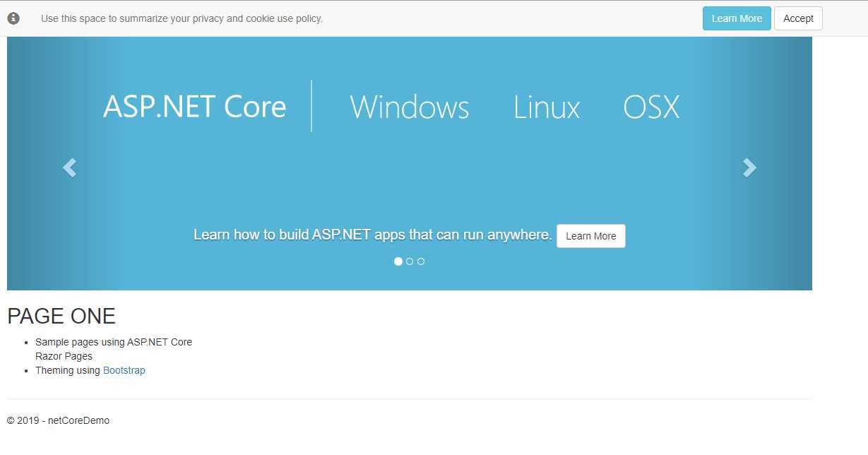Click the '© 2019 - netCoreDemo' footer text
This screenshot has width=868, height=455.
tap(59, 420)
